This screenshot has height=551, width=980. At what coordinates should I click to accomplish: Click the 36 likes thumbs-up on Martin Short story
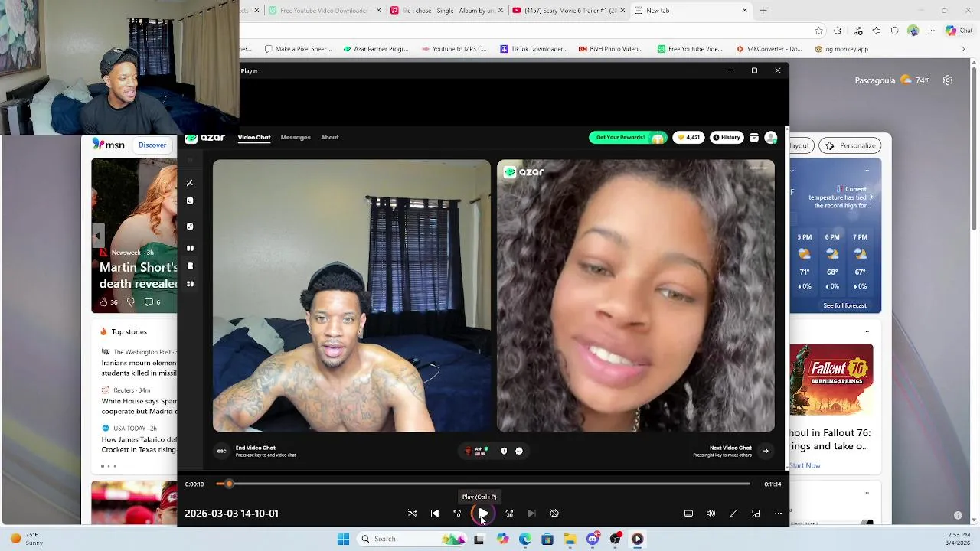coord(109,302)
